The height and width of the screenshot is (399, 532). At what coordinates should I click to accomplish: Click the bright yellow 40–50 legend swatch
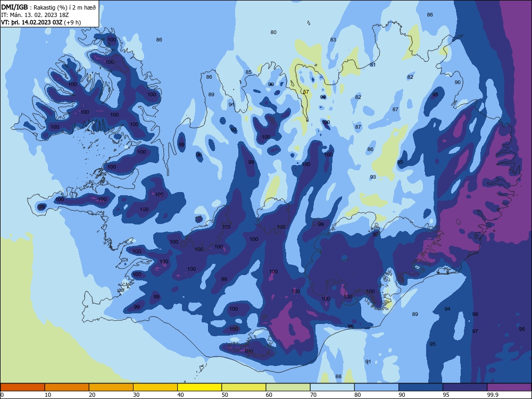[x=199, y=387]
